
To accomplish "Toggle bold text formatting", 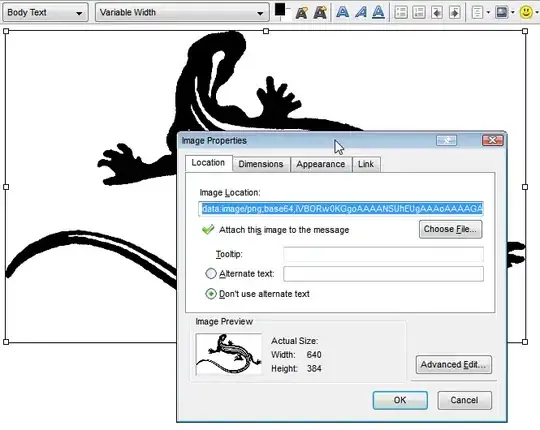I will 342,12.
